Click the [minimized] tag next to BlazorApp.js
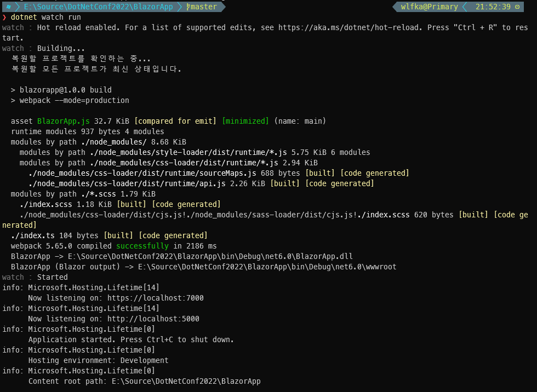Image resolution: width=537 pixels, height=392 pixels. pyautogui.click(x=245, y=121)
